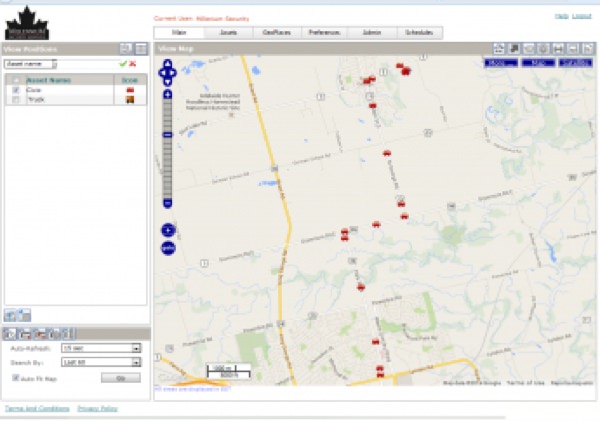Select the rightmost blue map type button

576,63
